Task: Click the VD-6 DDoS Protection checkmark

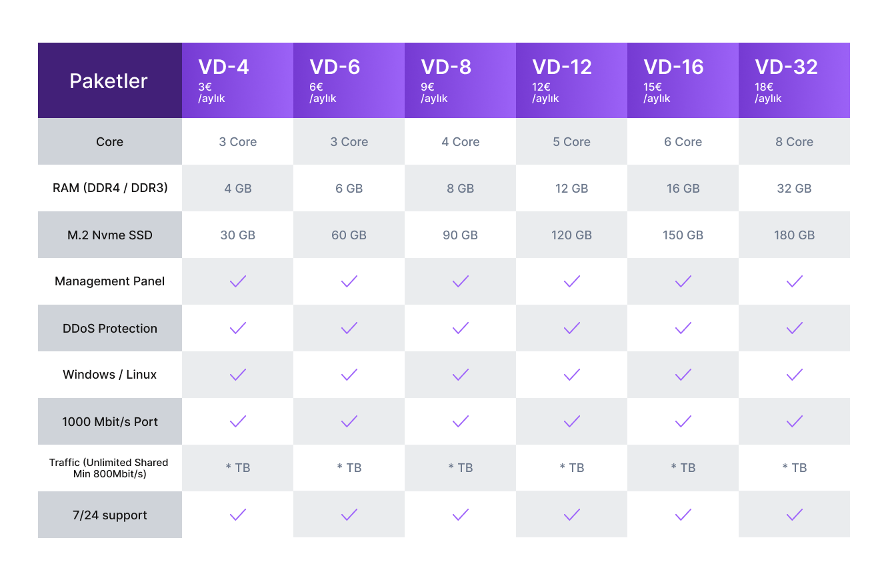Action: tap(349, 328)
